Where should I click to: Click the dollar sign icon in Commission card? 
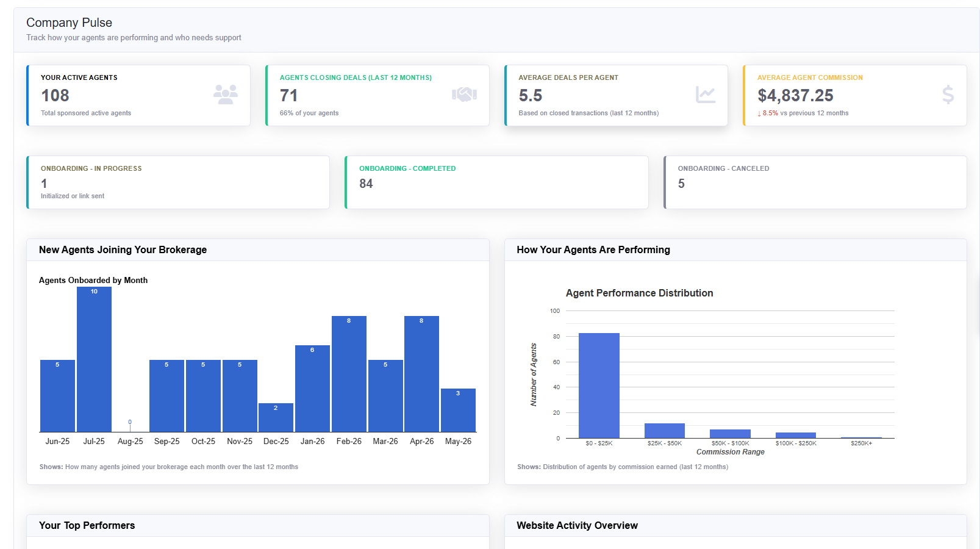pyautogui.click(x=948, y=95)
